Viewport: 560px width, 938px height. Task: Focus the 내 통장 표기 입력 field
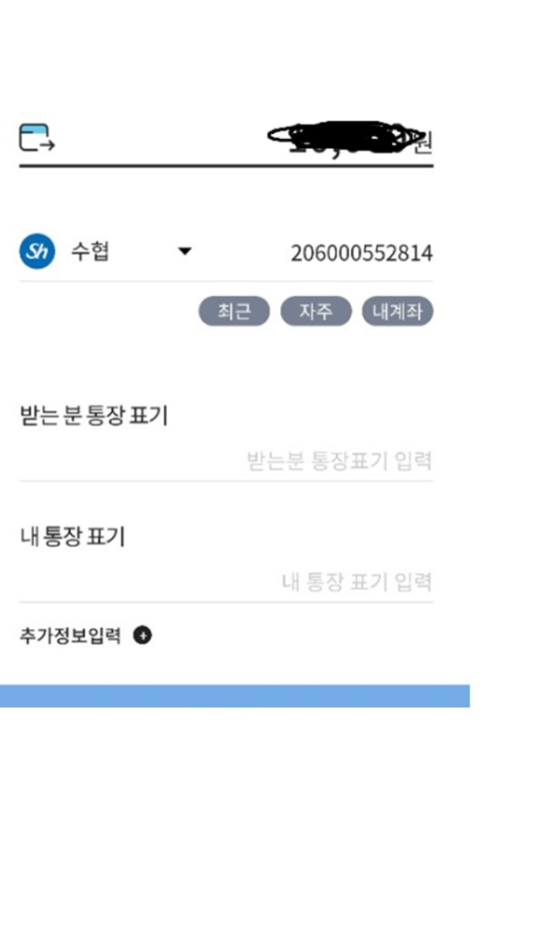click(226, 582)
